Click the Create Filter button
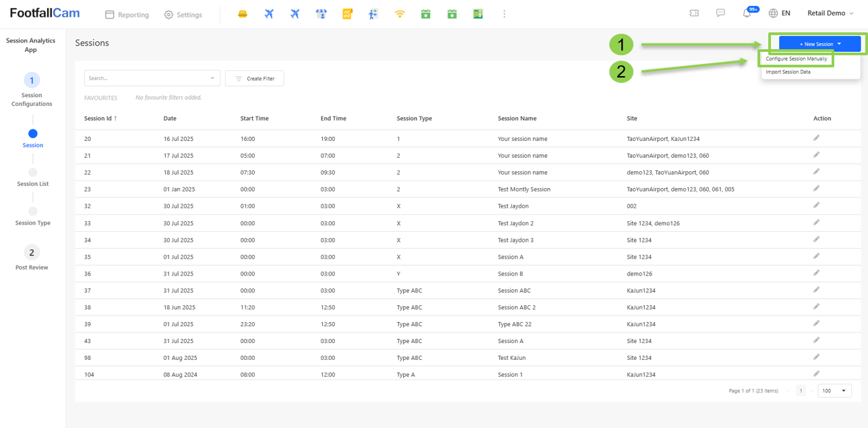 255,79
